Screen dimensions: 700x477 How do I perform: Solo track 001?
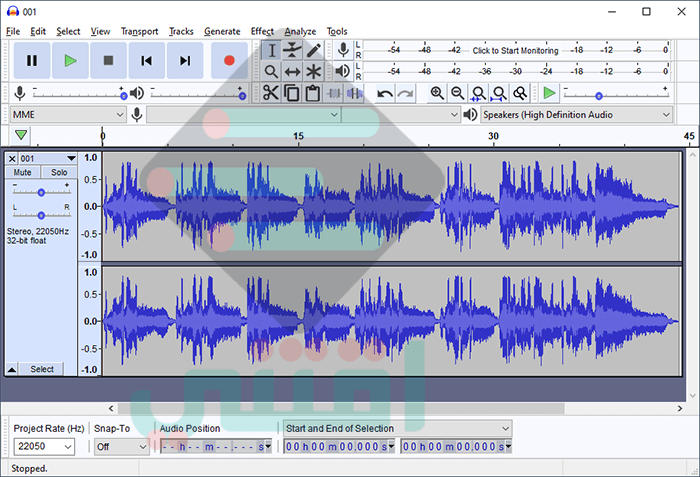59,172
